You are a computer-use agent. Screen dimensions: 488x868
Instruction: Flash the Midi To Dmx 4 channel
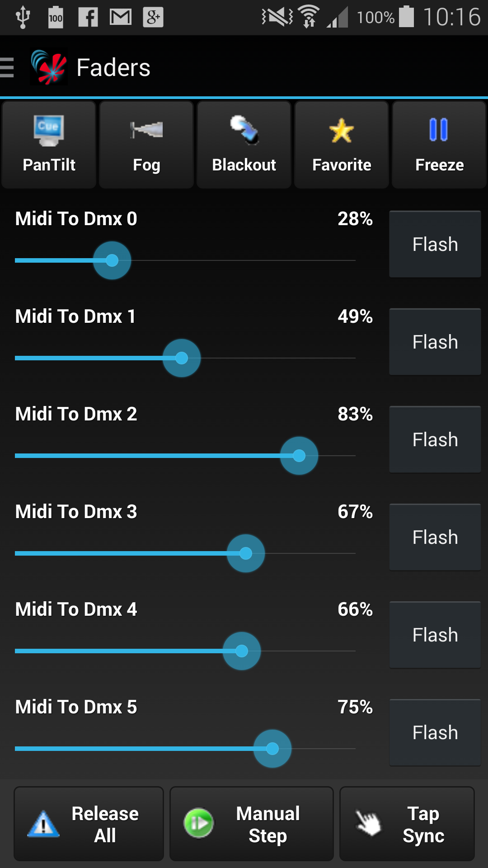[x=435, y=635]
